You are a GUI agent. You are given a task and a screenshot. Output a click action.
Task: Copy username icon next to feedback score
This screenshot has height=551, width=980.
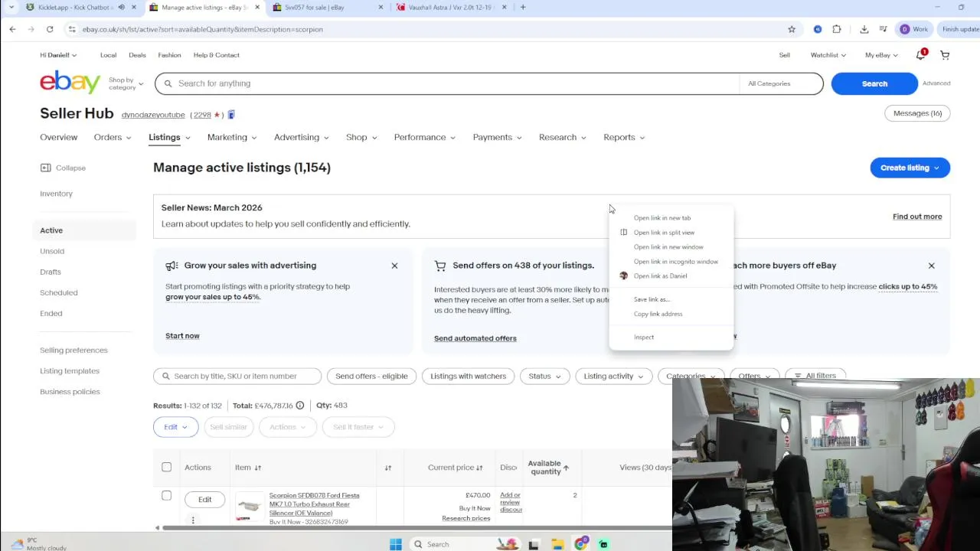click(231, 115)
